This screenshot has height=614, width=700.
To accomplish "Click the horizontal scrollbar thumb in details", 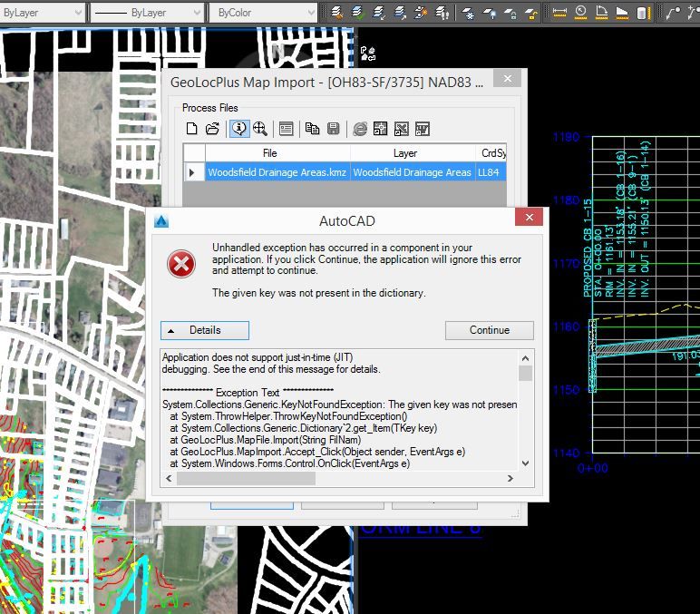I will click(x=246, y=478).
